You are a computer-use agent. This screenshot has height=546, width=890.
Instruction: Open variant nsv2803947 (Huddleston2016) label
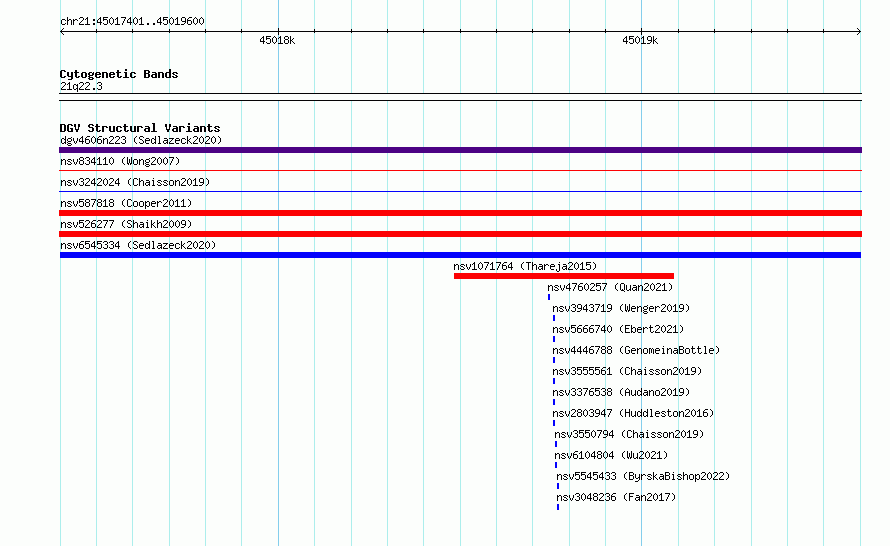pyautogui.click(x=633, y=413)
